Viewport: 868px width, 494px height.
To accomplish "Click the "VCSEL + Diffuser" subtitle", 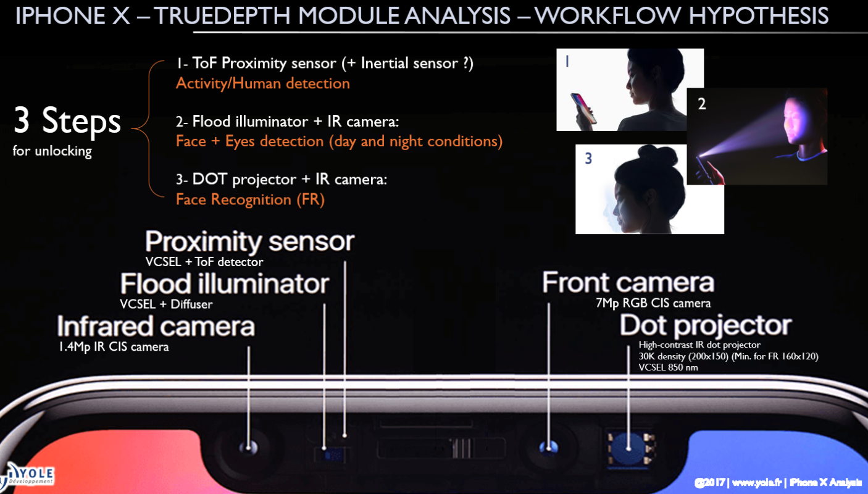I will 166,304.
